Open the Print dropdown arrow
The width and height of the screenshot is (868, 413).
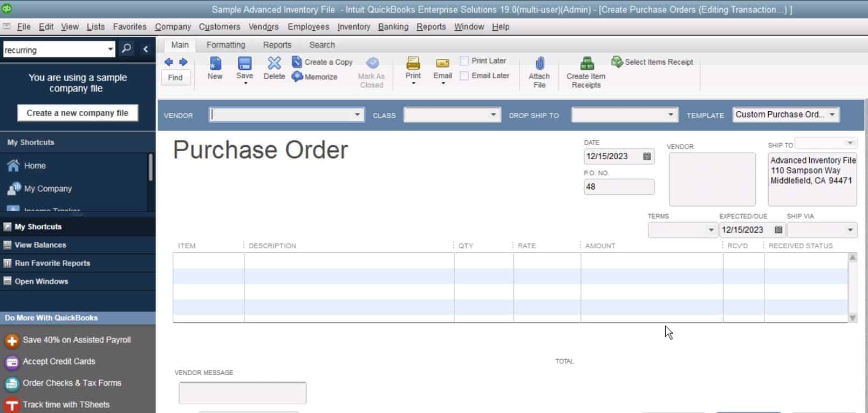413,84
